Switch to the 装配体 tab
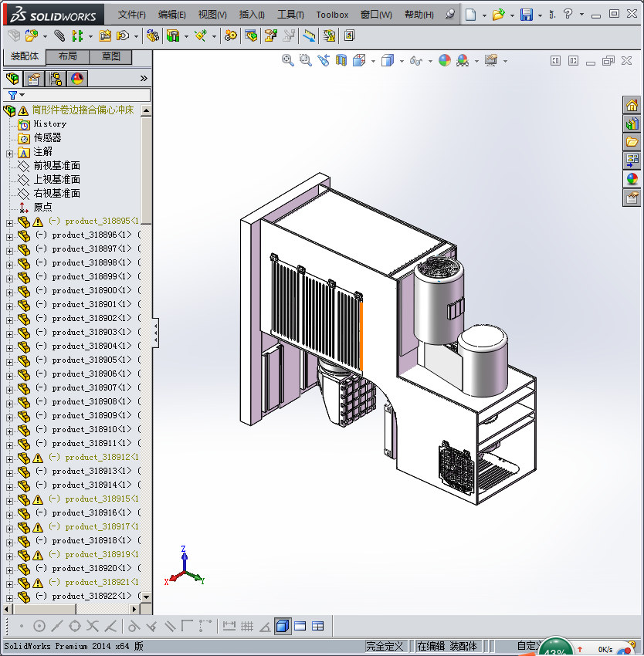The height and width of the screenshot is (656, 644). tap(25, 56)
